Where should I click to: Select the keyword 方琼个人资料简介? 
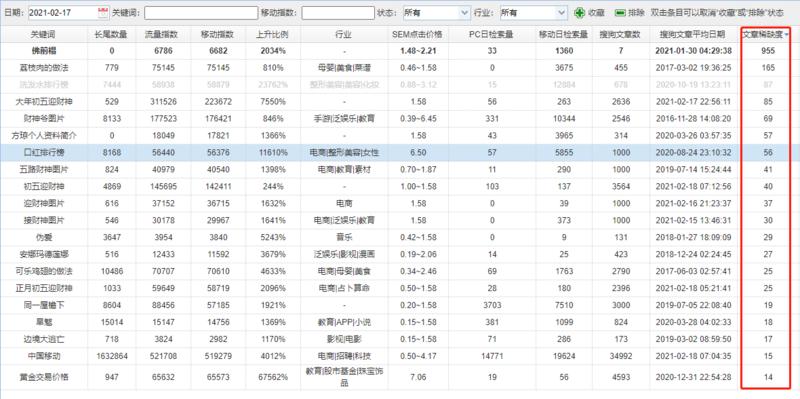43,136
